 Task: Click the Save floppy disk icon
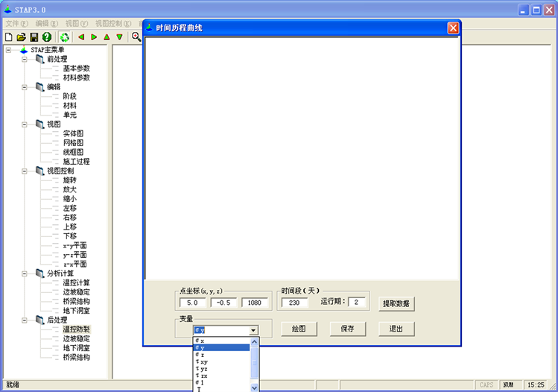pyautogui.click(x=34, y=37)
